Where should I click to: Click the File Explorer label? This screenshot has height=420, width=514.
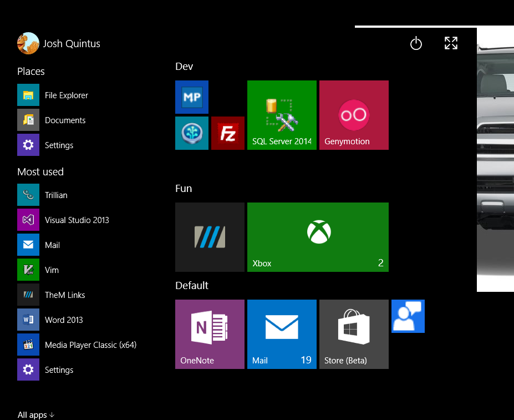coord(67,95)
